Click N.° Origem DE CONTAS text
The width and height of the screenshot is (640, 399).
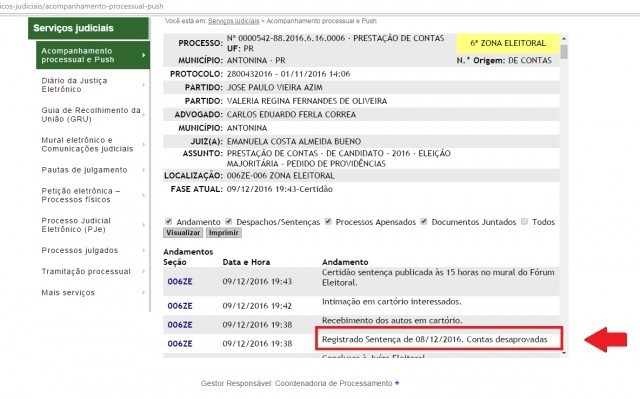[x=504, y=60]
